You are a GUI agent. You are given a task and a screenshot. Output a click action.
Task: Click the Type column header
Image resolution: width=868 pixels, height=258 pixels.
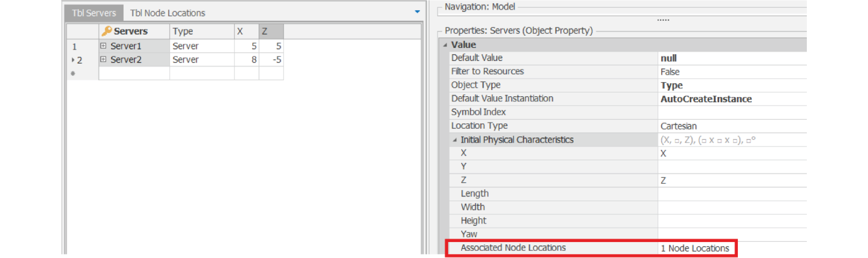201,31
